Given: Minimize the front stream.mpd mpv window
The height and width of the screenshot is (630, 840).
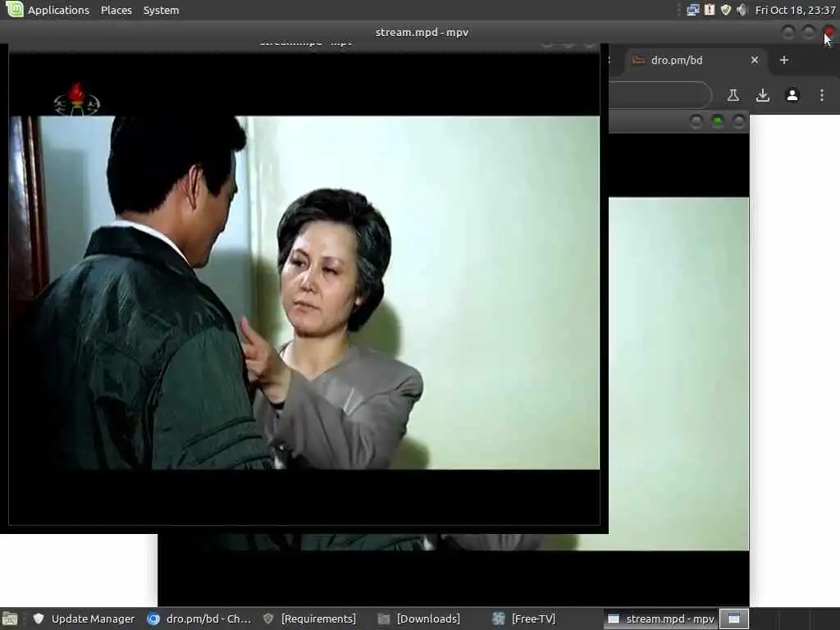Looking at the screenshot, I should [x=787, y=33].
